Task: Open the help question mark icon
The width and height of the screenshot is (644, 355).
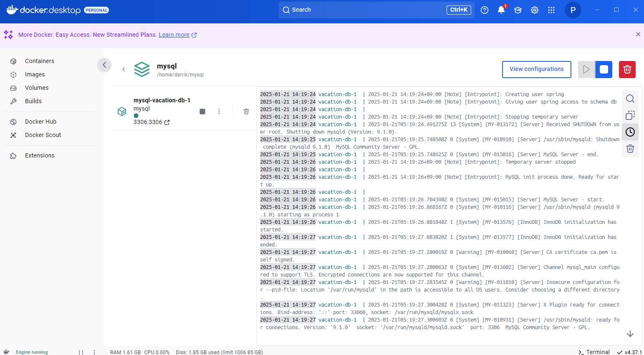Action: [x=485, y=10]
